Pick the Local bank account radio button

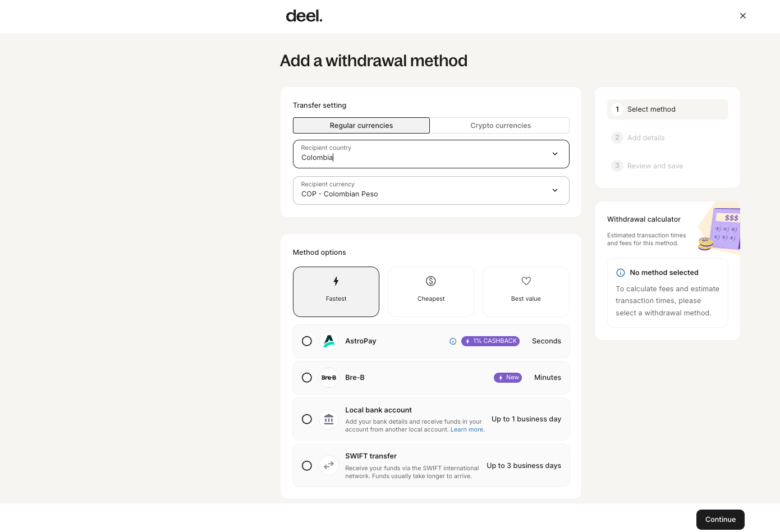point(307,419)
